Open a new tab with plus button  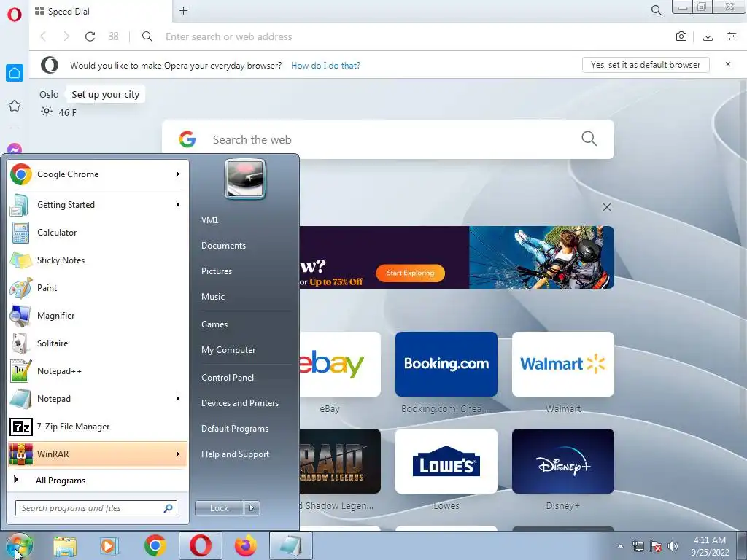183,11
